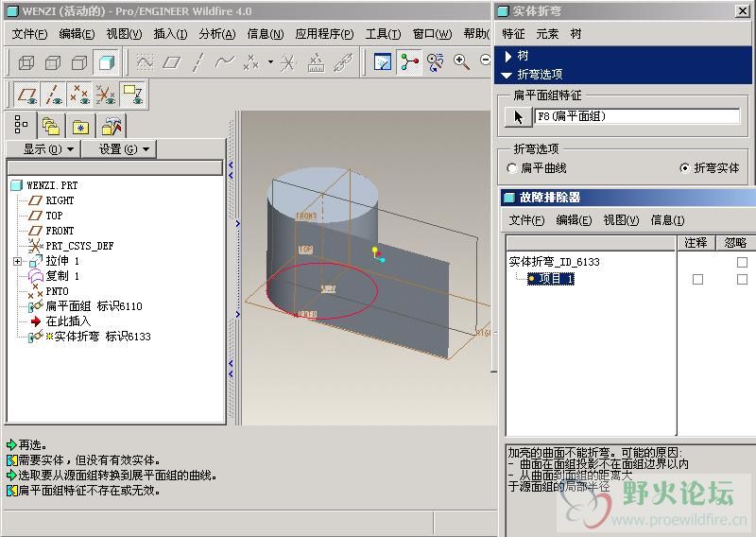Viewport: 756px width, 537px height.
Task: Create a datum point
Action: pos(251,62)
